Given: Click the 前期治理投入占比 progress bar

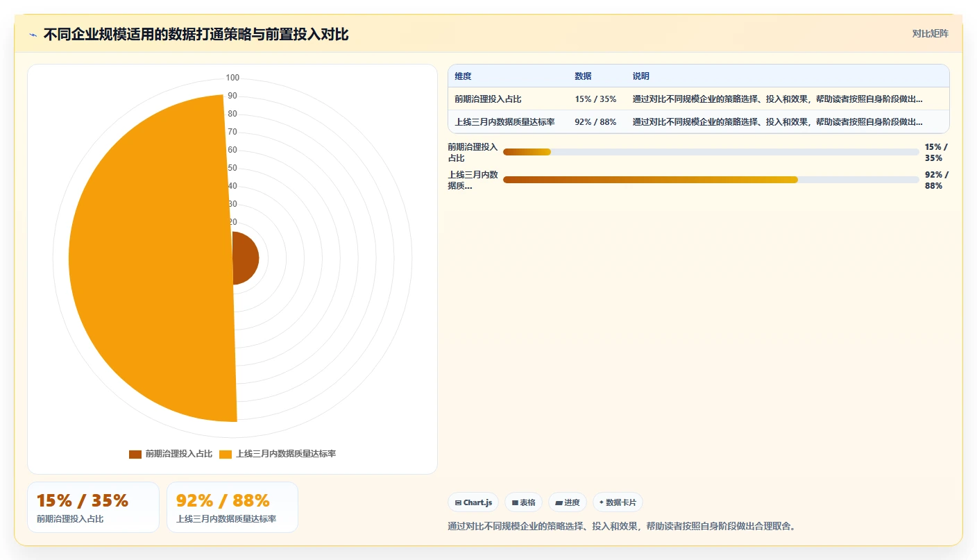Looking at the screenshot, I should 711,152.
